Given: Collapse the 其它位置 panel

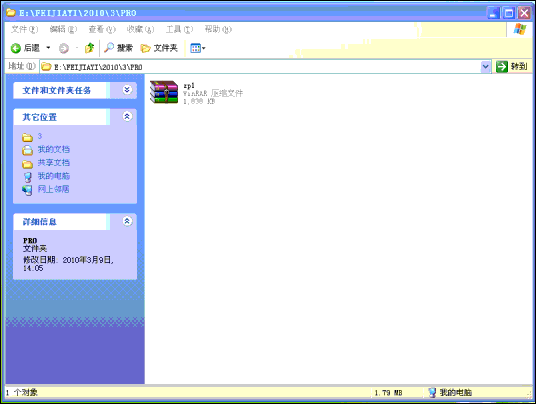Looking at the screenshot, I should click(x=127, y=117).
